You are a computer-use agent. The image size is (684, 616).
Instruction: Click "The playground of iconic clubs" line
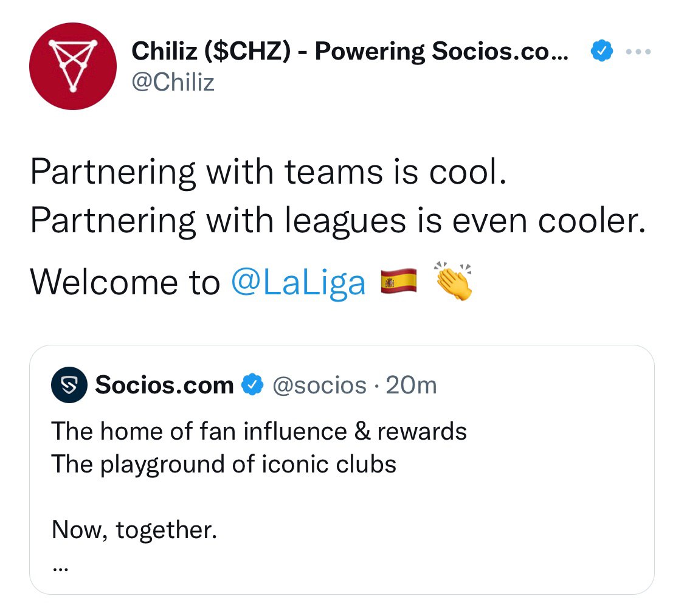coord(224,464)
